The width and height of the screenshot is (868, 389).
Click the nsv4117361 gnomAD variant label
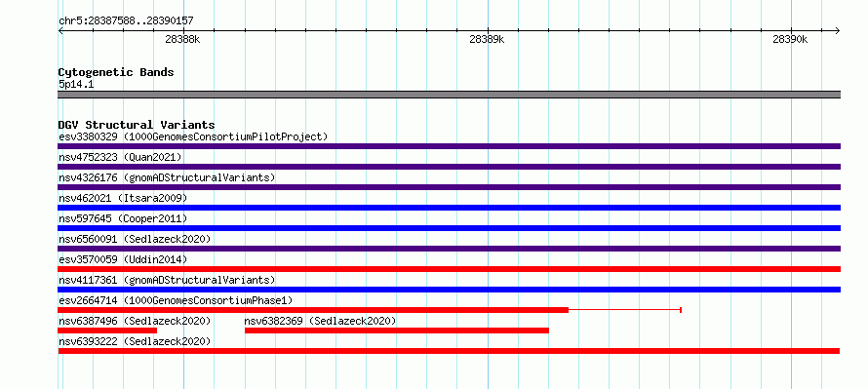[x=167, y=280]
